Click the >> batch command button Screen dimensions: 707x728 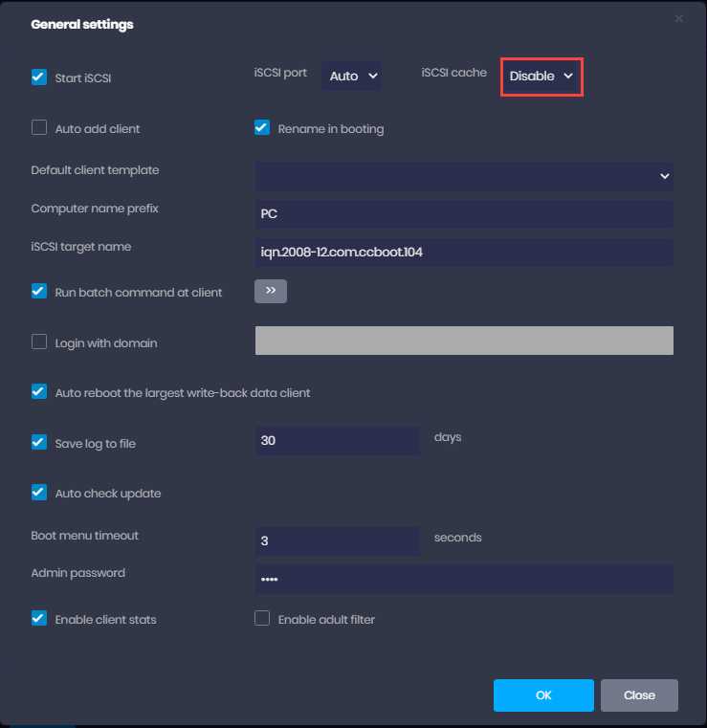pyautogui.click(x=271, y=291)
